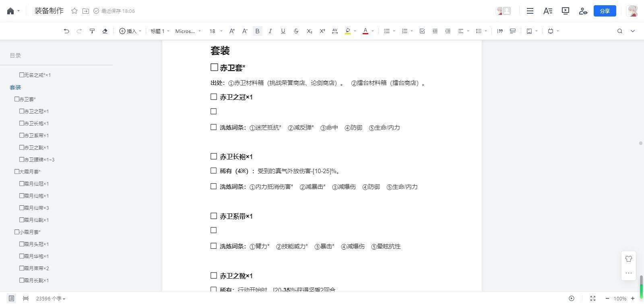The width and height of the screenshot is (644, 304).
Task: Apply subscript formatting
Action: pos(309,31)
